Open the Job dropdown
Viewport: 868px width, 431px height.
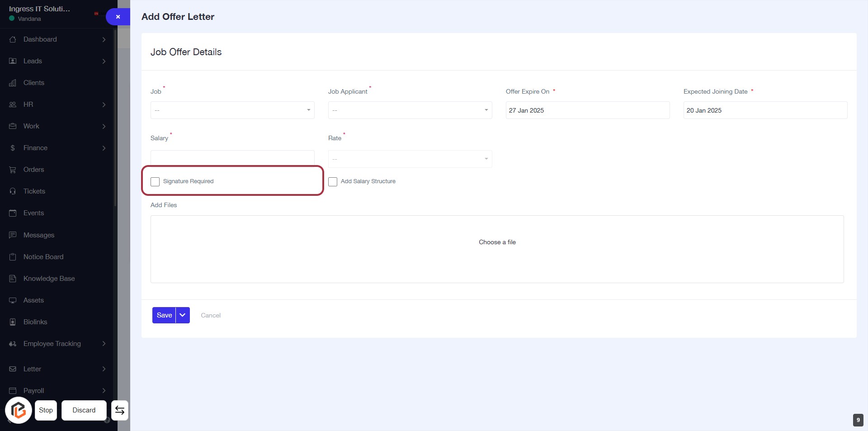[232, 110]
